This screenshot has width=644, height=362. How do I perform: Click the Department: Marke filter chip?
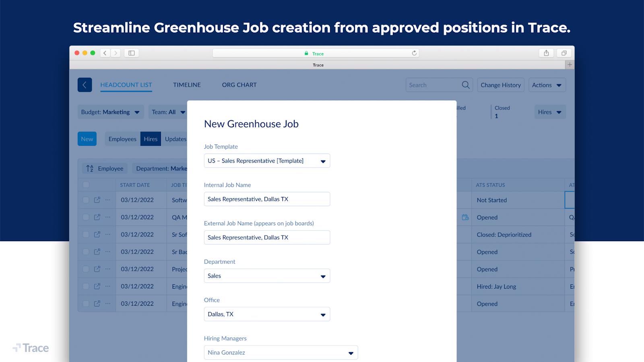pos(161,168)
